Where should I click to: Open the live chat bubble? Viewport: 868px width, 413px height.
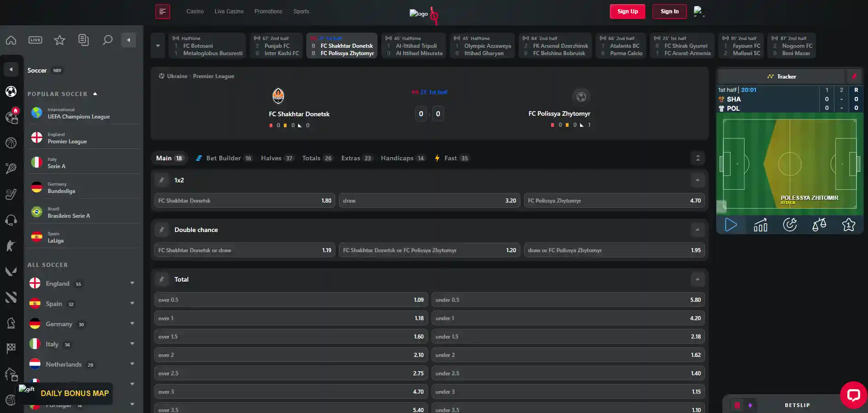point(854,395)
